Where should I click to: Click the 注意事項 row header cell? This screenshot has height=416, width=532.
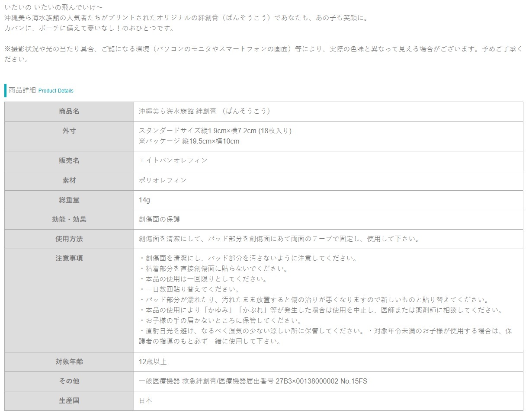[x=69, y=258]
